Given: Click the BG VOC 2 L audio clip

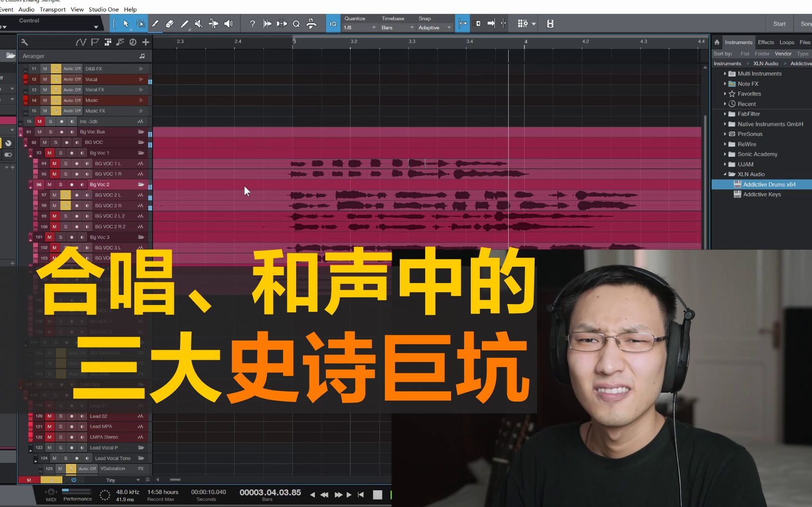Looking at the screenshot, I should pos(463,195).
